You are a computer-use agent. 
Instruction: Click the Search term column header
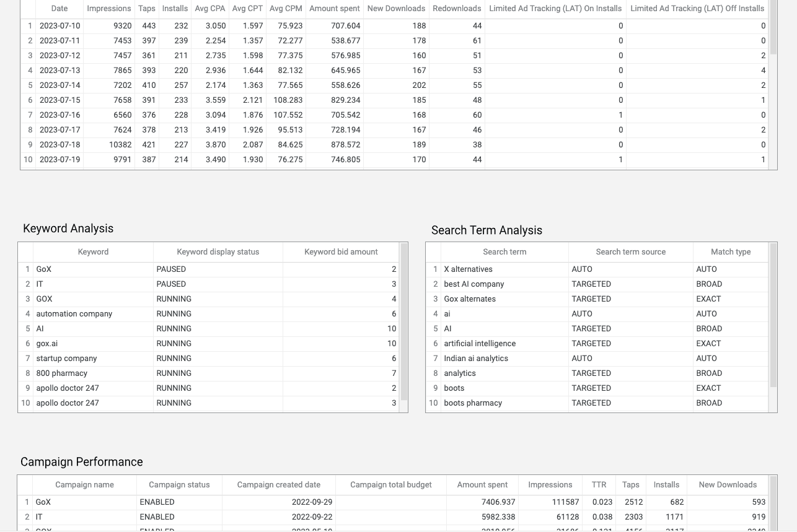click(x=504, y=252)
